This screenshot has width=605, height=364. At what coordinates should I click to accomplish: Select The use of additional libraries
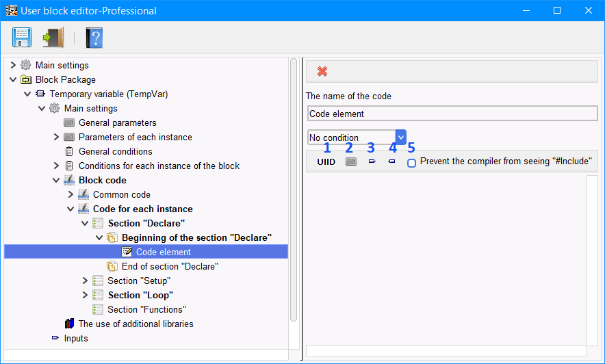coord(136,324)
